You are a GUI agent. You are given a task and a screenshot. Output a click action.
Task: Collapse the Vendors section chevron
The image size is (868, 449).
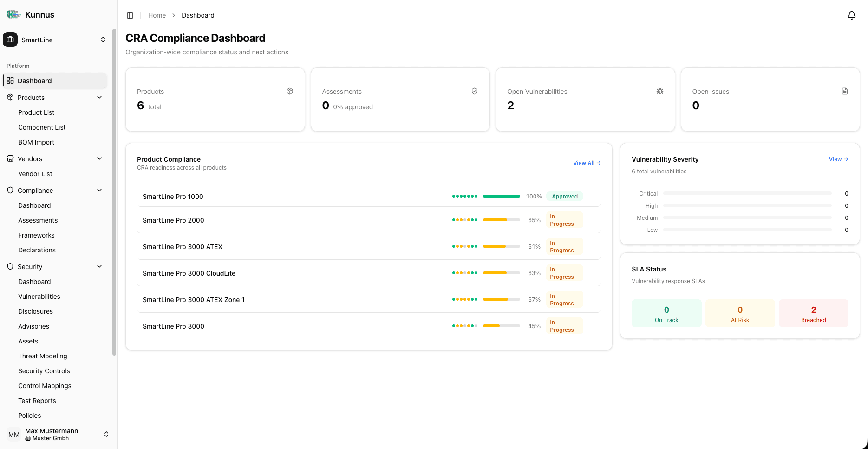click(99, 158)
